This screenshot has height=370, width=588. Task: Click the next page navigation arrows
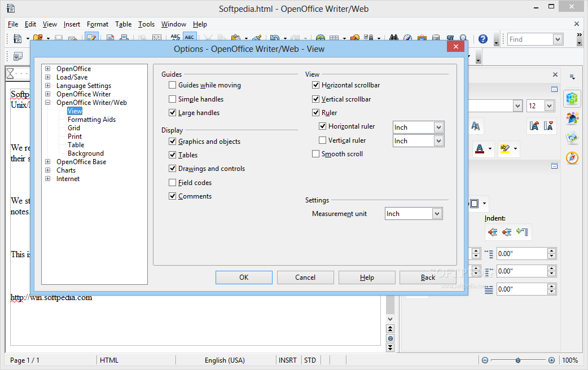(x=390, y=348)
